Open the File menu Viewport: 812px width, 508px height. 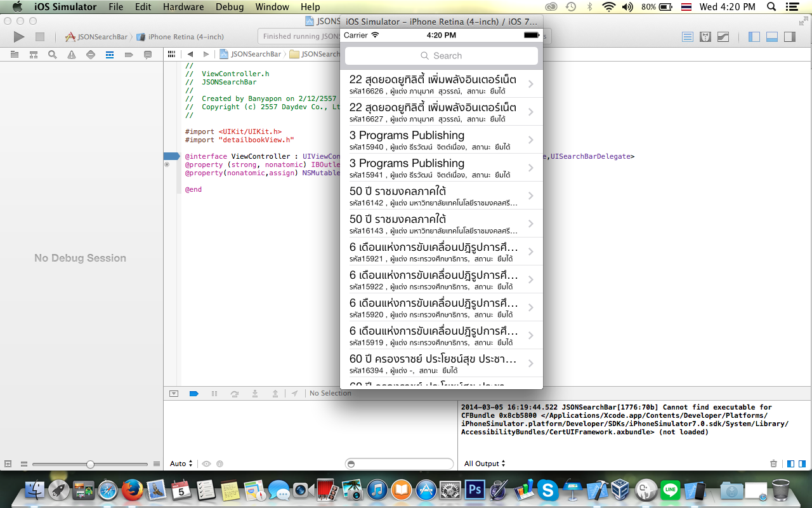coord(116,7)
